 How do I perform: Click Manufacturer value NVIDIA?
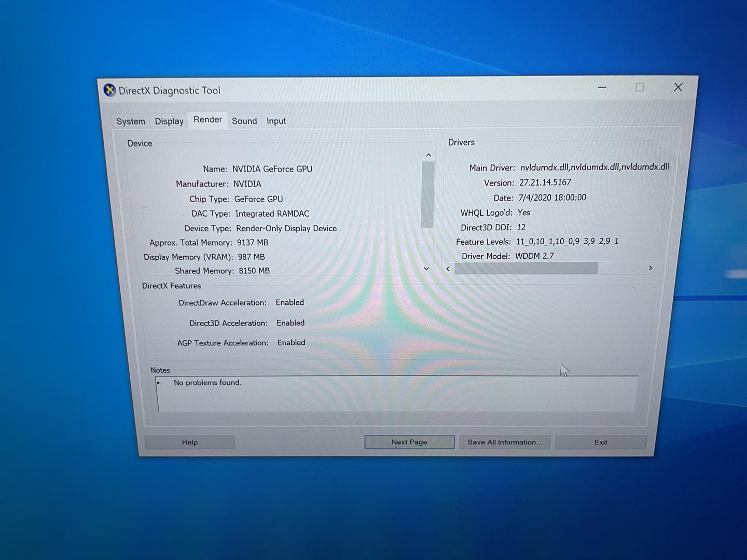click(x=247, y=184)
